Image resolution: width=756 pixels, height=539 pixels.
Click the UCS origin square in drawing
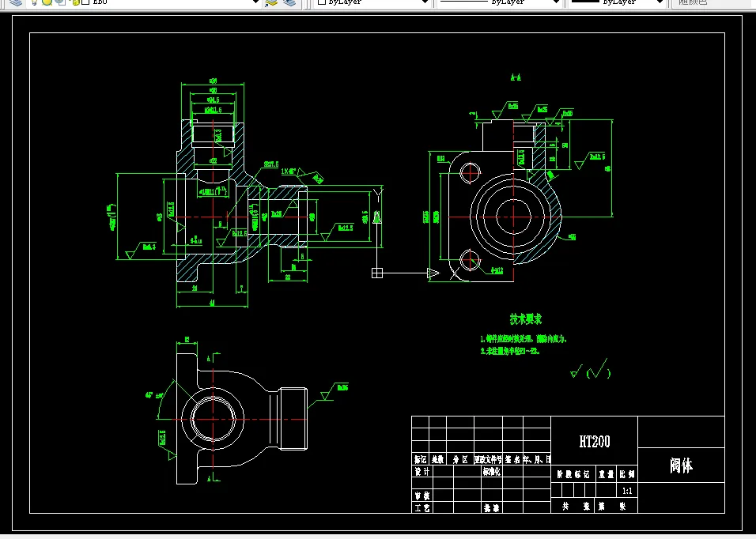pyautogui.click(x=377, y=273)
